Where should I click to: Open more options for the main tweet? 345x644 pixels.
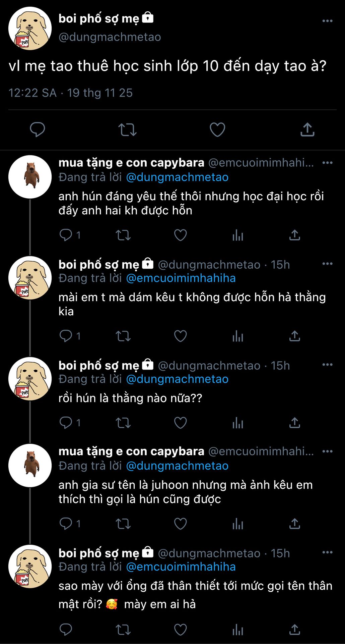(x=327, y=21)
